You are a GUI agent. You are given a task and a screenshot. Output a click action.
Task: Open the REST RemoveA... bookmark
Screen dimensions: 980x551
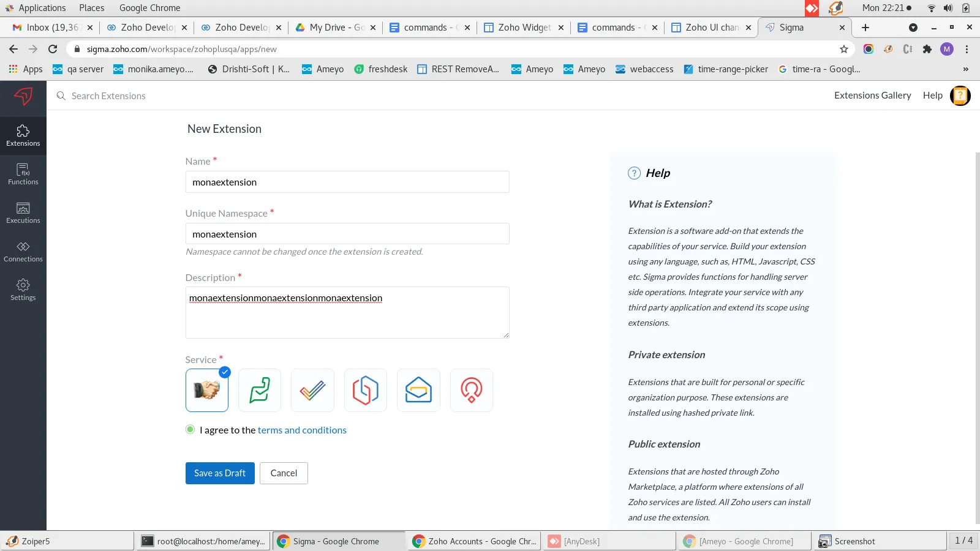click(x=458, y=69)
